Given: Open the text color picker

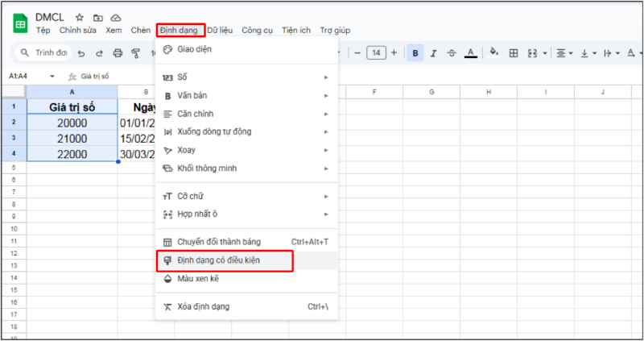Looking at the screenshot, I should pyautogui.click(x=471, y=53).
